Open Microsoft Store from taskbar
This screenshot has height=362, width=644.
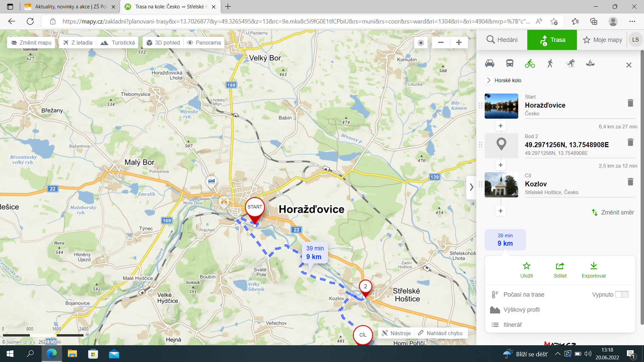[93, 354]
